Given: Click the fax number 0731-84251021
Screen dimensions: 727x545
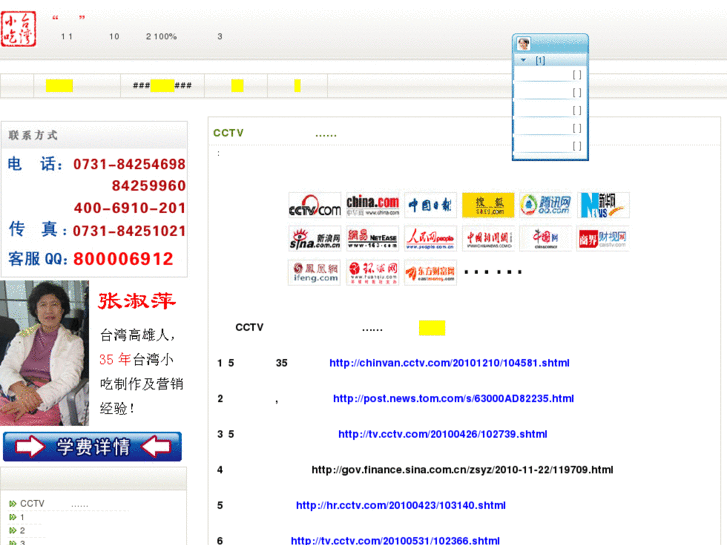Looking at the screenshot, I should (129, 231).
